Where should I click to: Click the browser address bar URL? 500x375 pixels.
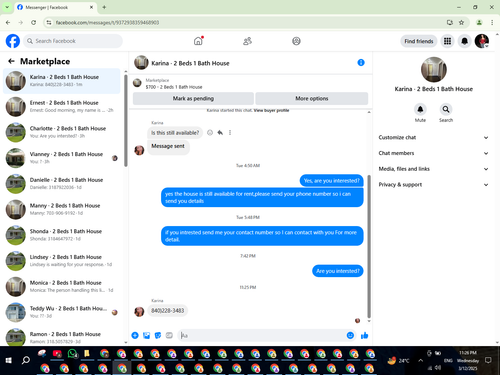click(x=107, y=22)
